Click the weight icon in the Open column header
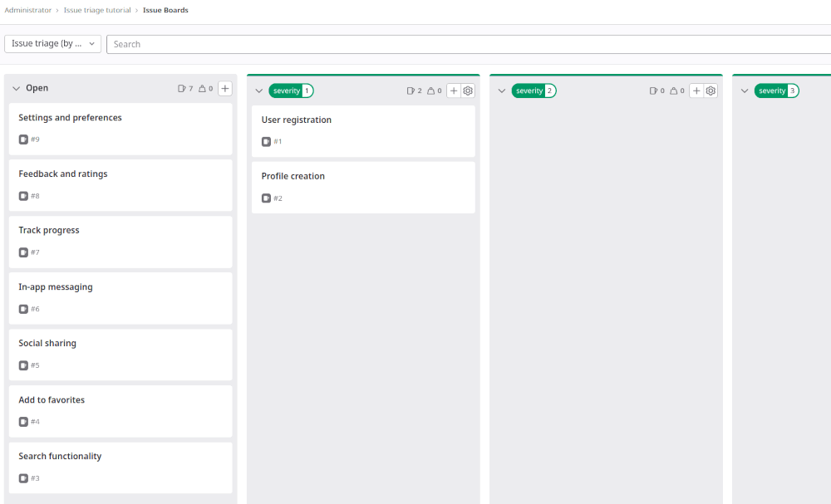 click(x=200, y=88)
